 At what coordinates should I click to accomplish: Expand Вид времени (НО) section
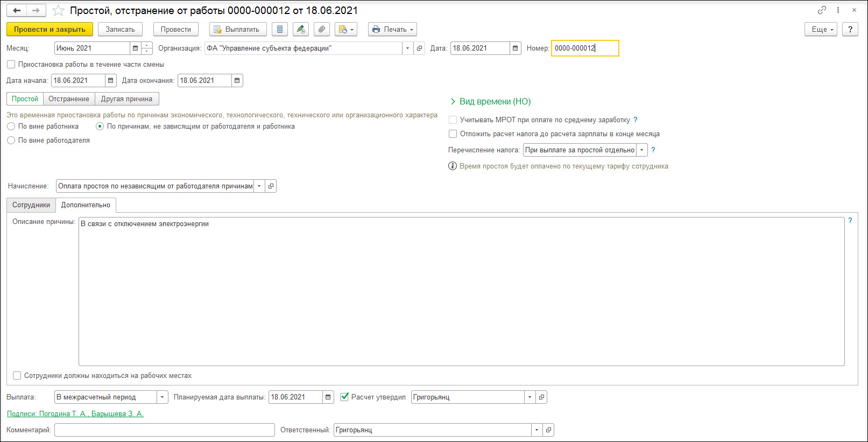(x=490, y=102)
